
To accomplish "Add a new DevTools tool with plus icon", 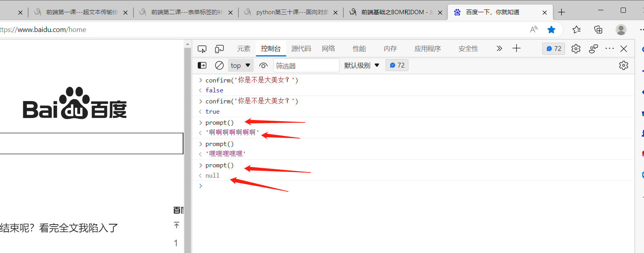I will [517, 49].
